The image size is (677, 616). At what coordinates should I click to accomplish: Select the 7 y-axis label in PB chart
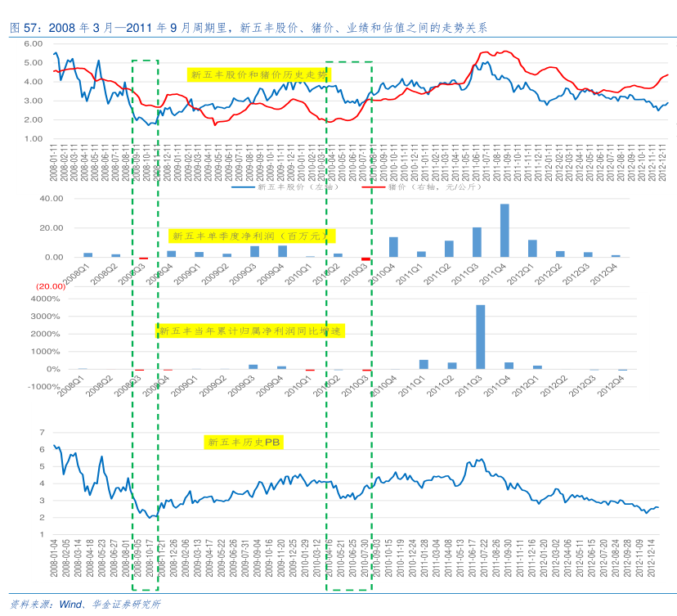pos(41,432)
